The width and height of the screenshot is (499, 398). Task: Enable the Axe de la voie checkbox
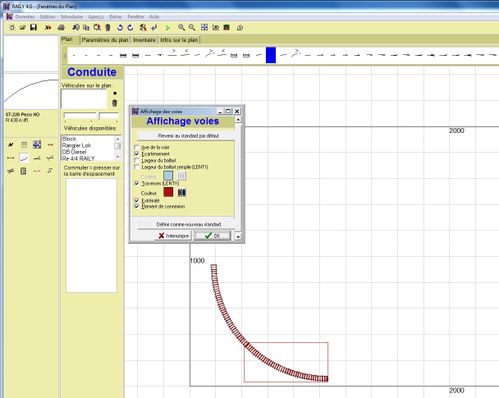137,147
